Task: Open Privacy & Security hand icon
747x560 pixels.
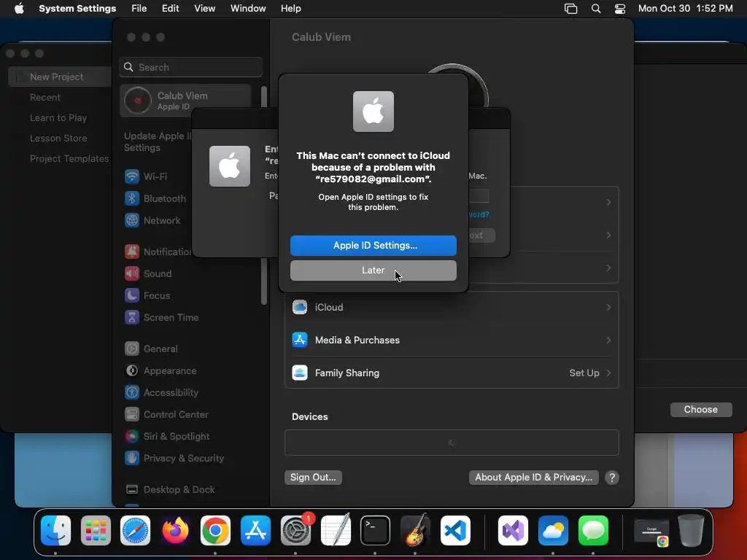Action: tap(132, 458)
